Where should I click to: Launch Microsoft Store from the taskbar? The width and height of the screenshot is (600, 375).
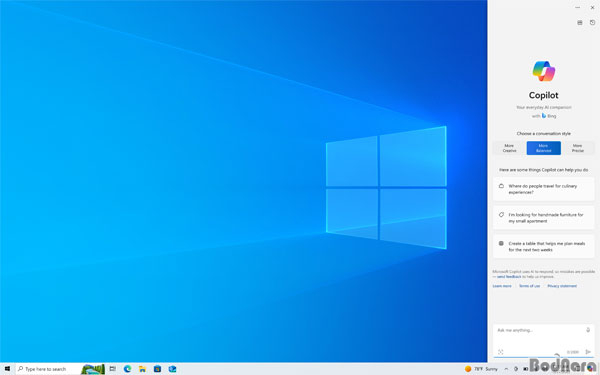(157, 369)
